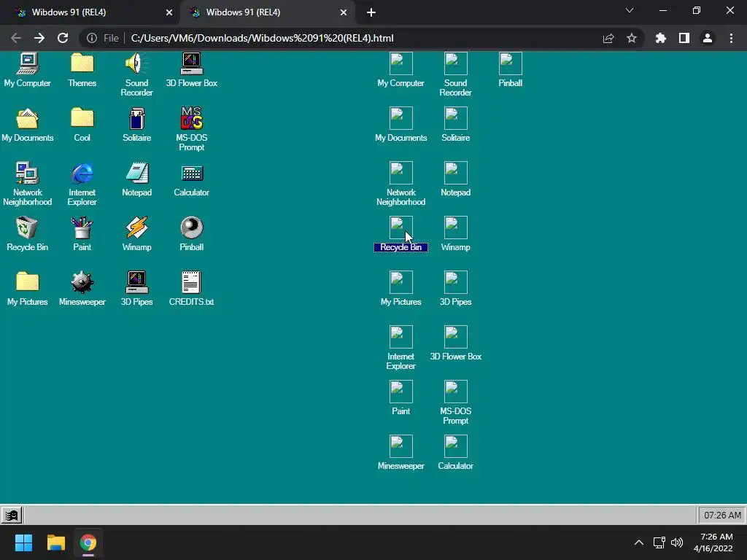The height and width of the screenshot is (560, 747).
Task: Open volume control in system tray
Action: 676,542
